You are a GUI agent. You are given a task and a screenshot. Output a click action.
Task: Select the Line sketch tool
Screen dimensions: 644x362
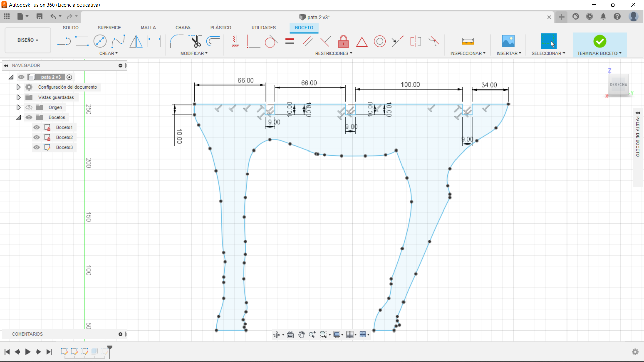point(64,41)
